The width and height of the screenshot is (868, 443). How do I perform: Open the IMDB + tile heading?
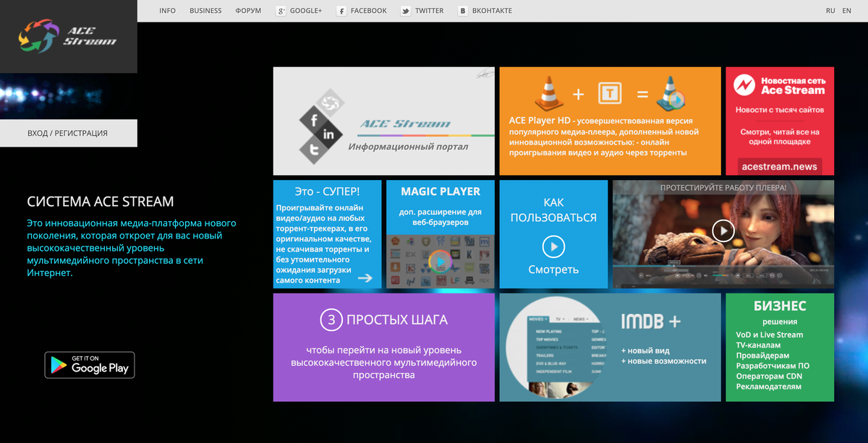tap(651, 320)
